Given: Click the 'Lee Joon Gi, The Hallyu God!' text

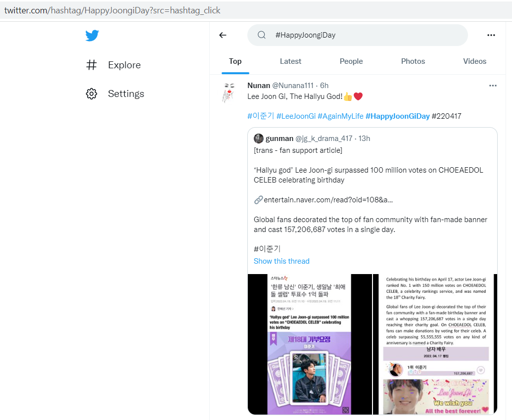Looking at the screenshot, I should click(x=295, y=96).
